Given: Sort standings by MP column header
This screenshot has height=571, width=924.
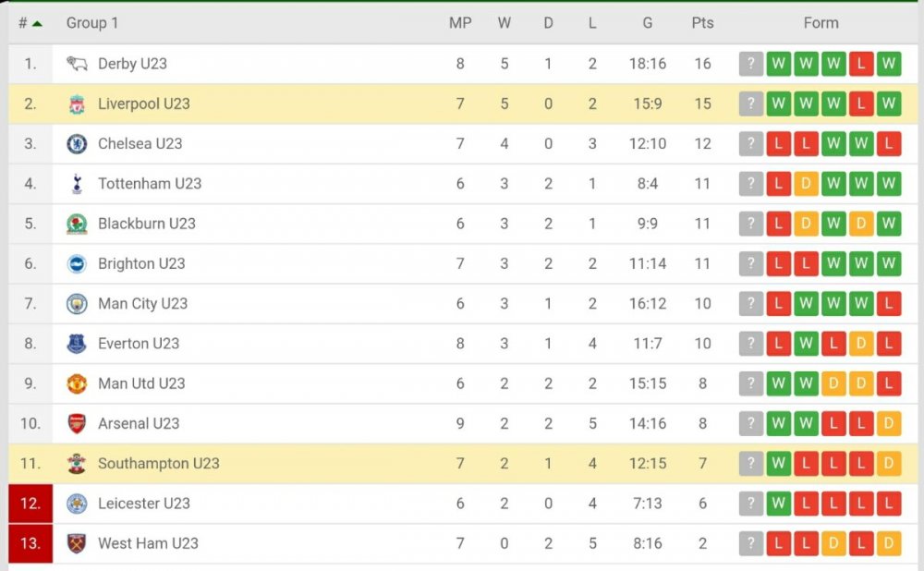Looking at the screenshot, I should (460, 23).
